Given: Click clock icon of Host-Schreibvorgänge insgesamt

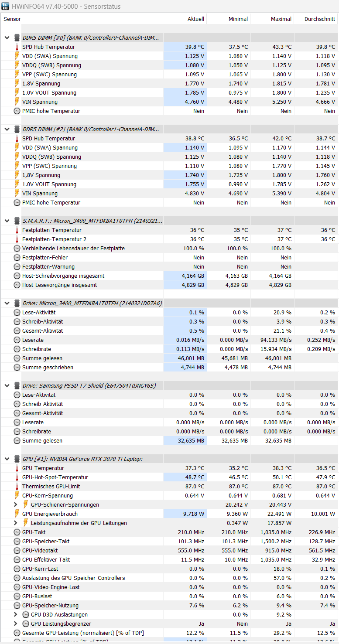Looking at the screenshot, I should [17, 276].
